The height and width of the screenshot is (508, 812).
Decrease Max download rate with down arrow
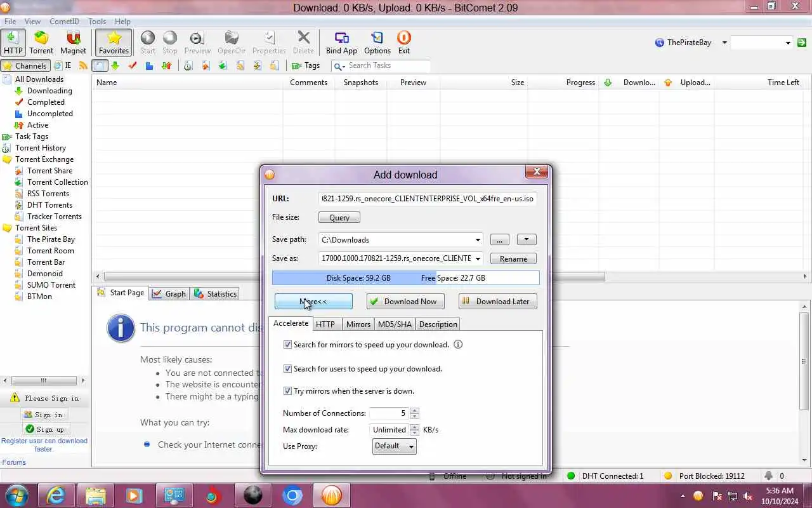point(414,433)
